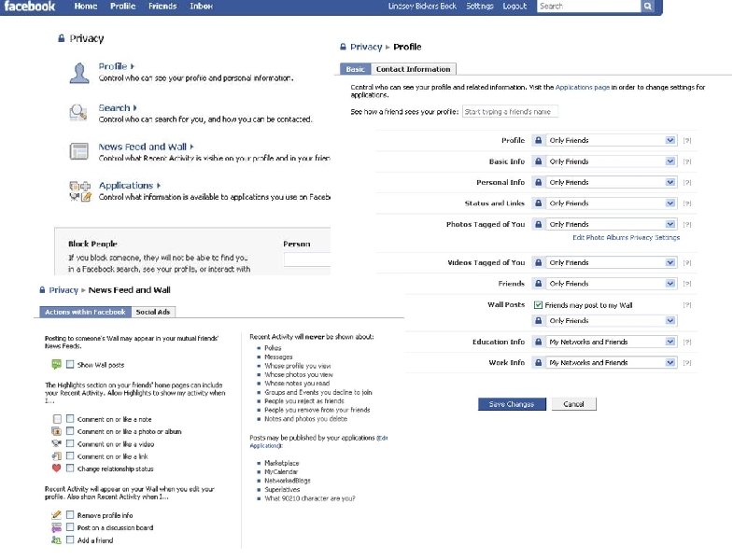Open Friends in the top navigation

coord(162,7)
